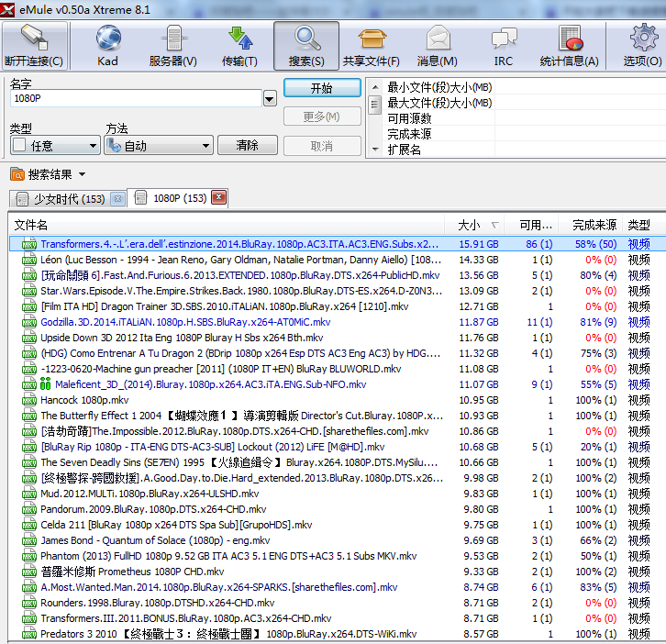Click MKV icon of Pandorum.2009 row
The width and height of the screenshot is (666, 644).
pyautogui.click(x=28, y=509)
